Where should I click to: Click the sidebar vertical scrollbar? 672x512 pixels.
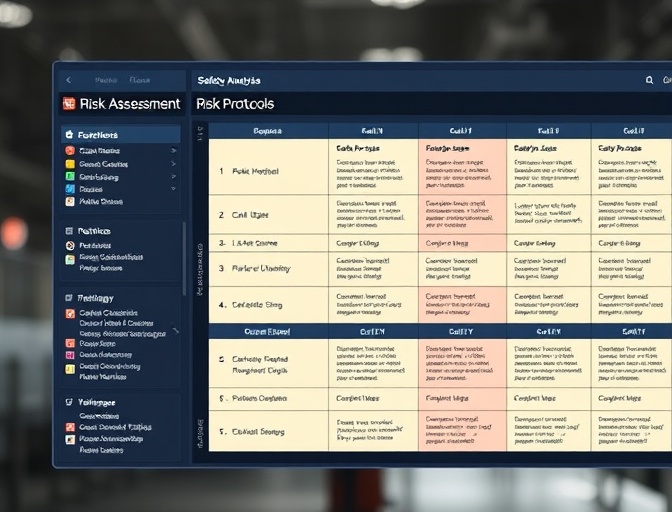[x=184, y=259]
